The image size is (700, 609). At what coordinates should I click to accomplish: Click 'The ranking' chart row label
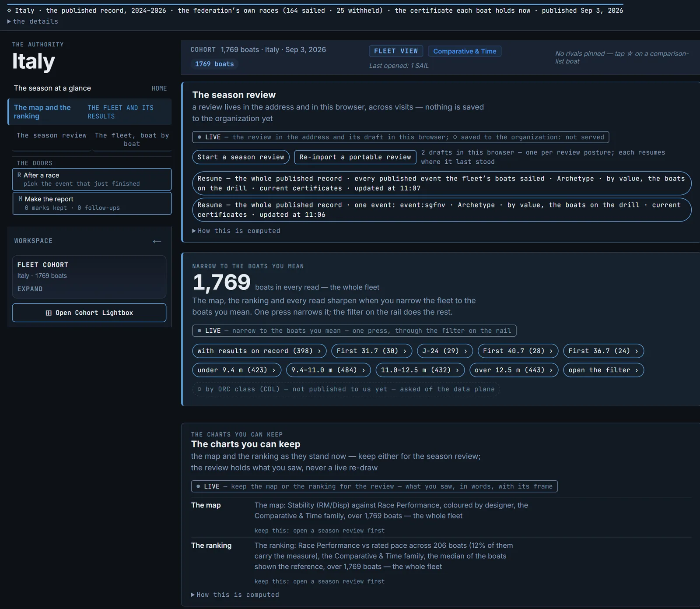pyautogui.click(x=211, y=546)
